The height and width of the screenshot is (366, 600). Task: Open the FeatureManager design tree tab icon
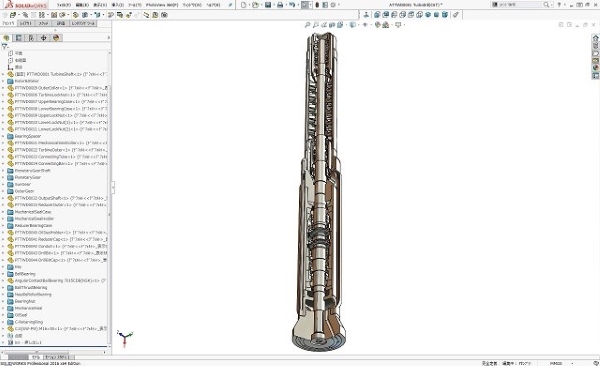6,38
